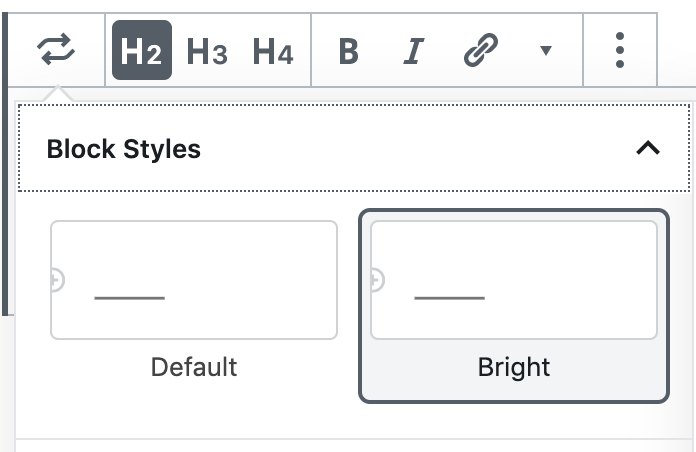Select the H2 heading level
696x452 pixels.
click(x=141, y=51)
